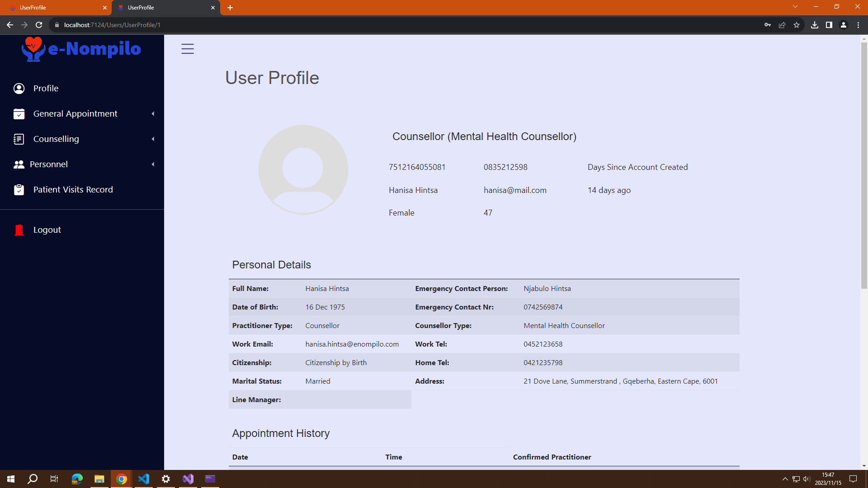Image resolution: width=868 pixels, height=488 pixels.
Task: Open Visual Studio purple icon in taskbar
Action: tap(188, 479)
